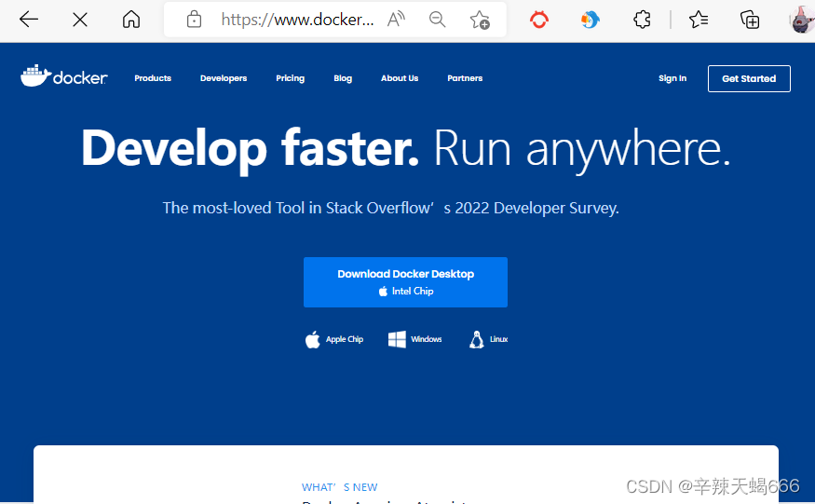Click the Docker whale logo
Image resolution: width=815 pixels, height=504 pixels.
(64, 76)
